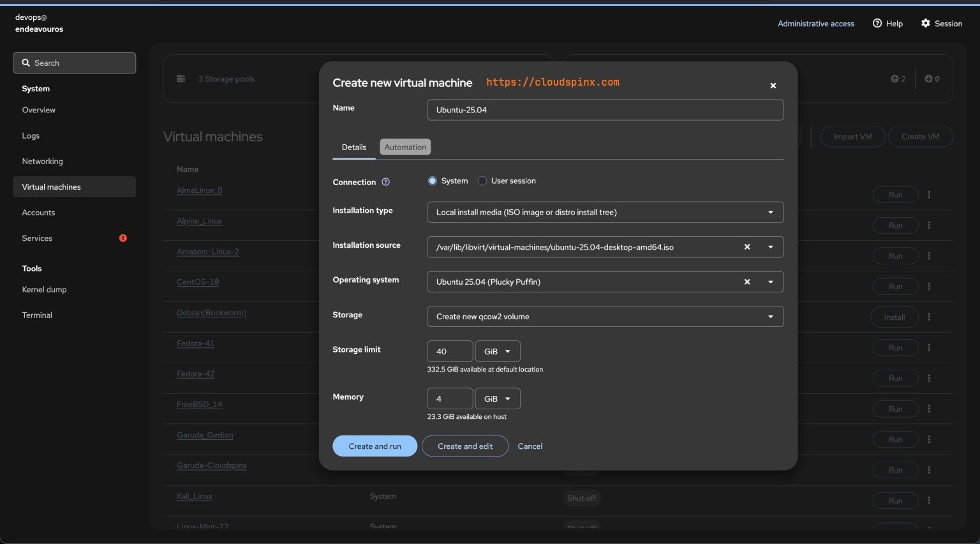This screenshot has height=544, width=980.
Task: Select the System connection radio button
Action: pyautogui.click(x=433, y=181)
